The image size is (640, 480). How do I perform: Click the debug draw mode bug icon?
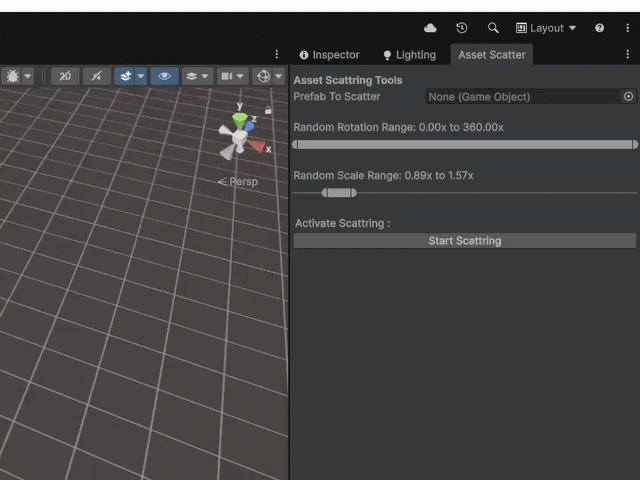click(x=13, y=76)
